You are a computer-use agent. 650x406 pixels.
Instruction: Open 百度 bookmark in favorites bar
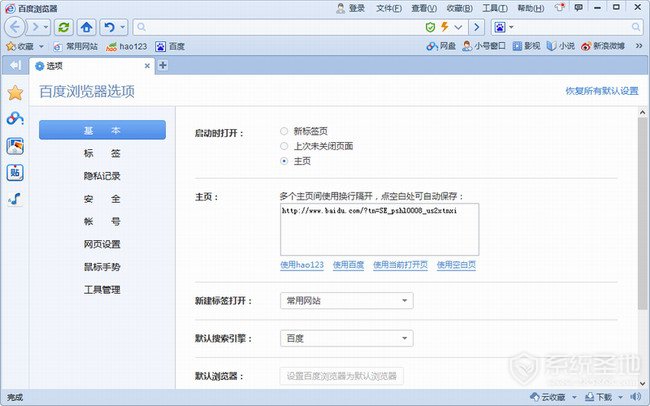(170, 46)
